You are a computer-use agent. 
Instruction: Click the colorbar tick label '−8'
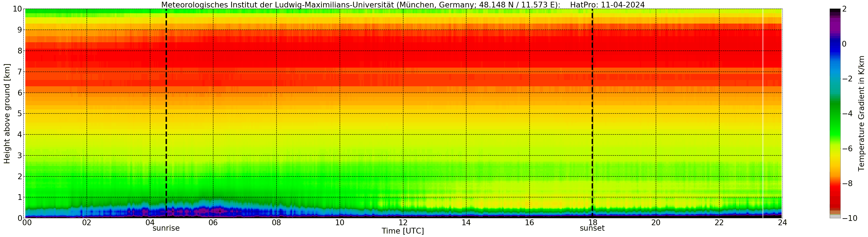point(847,184)
